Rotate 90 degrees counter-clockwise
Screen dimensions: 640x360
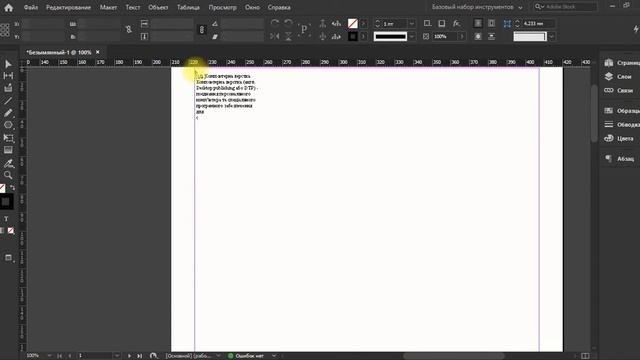pos(288,23)
